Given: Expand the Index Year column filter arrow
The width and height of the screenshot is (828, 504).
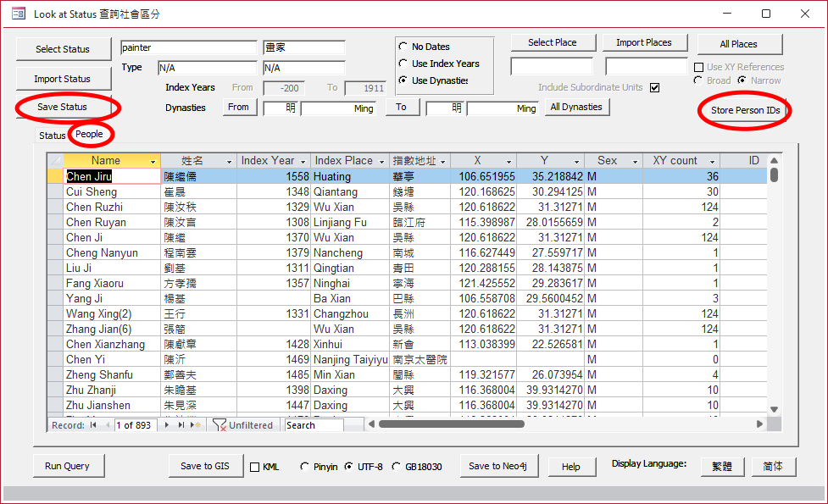Looking at the screenshot, I should (x=303, y=161).
